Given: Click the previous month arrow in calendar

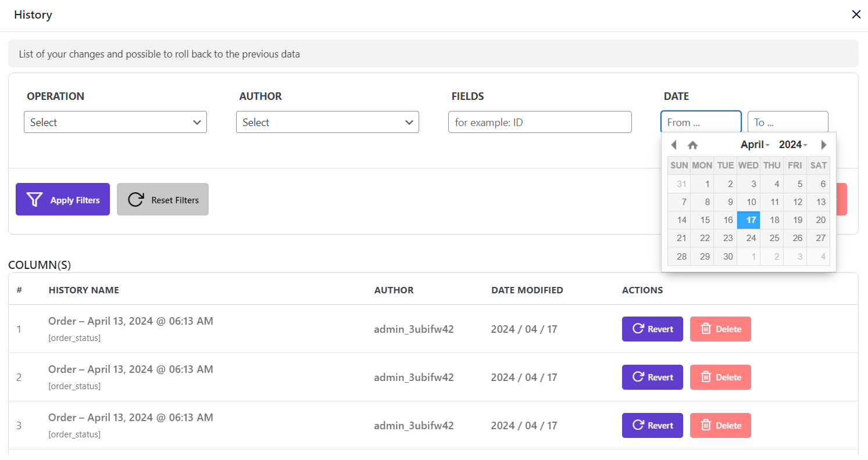Looking at the screenshot, I should (x=674, y=145).
